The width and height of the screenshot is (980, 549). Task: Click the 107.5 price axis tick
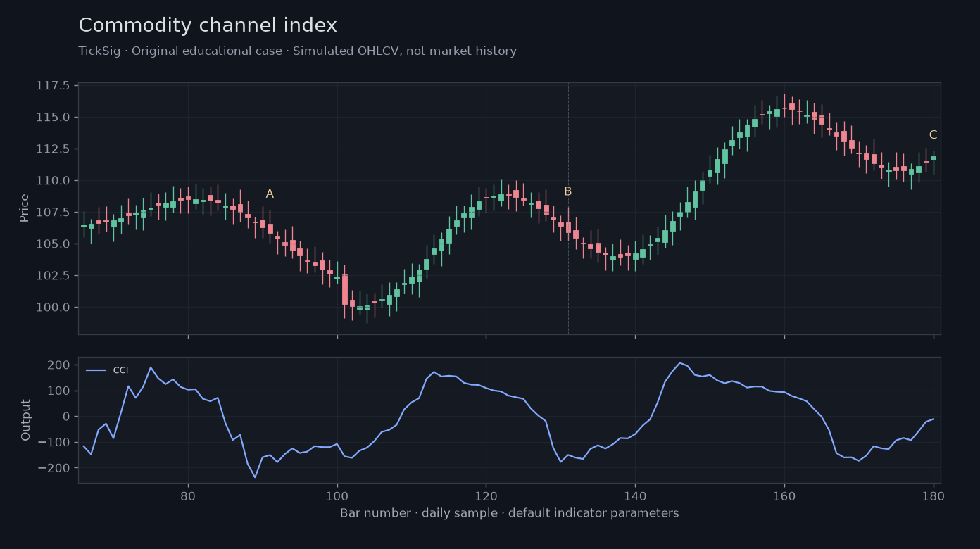coord(54,212)
